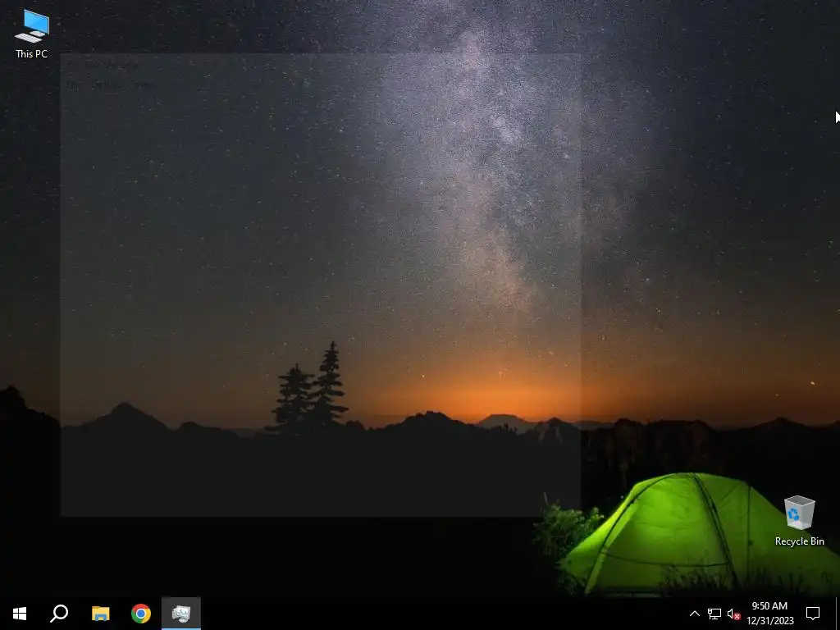This screenshot has height=630, width=840.
Task: Open the This PC desktop icon
Action: pyautogui.click(x=32, y=33)
